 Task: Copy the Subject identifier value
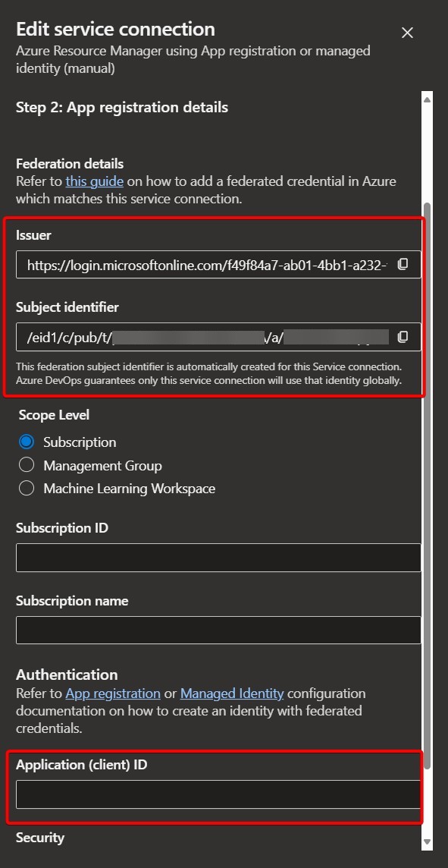pyautogui.click(x=403, y=337)
